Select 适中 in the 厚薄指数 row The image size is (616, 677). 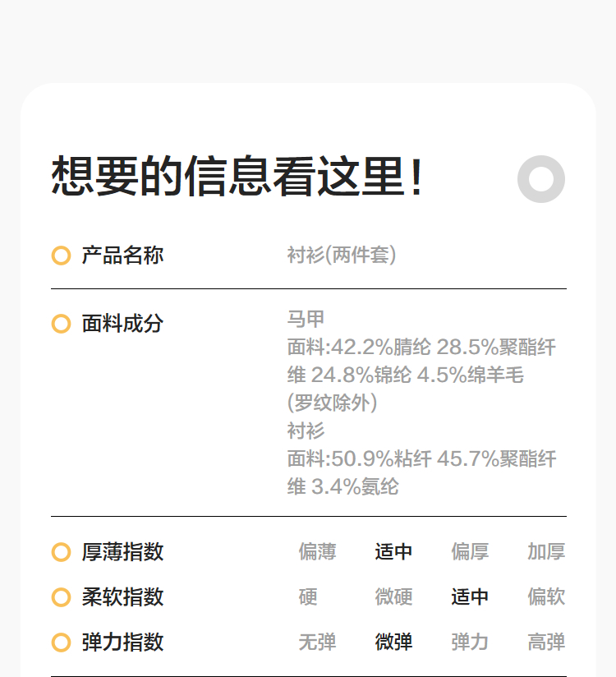[x=393, y=552]
